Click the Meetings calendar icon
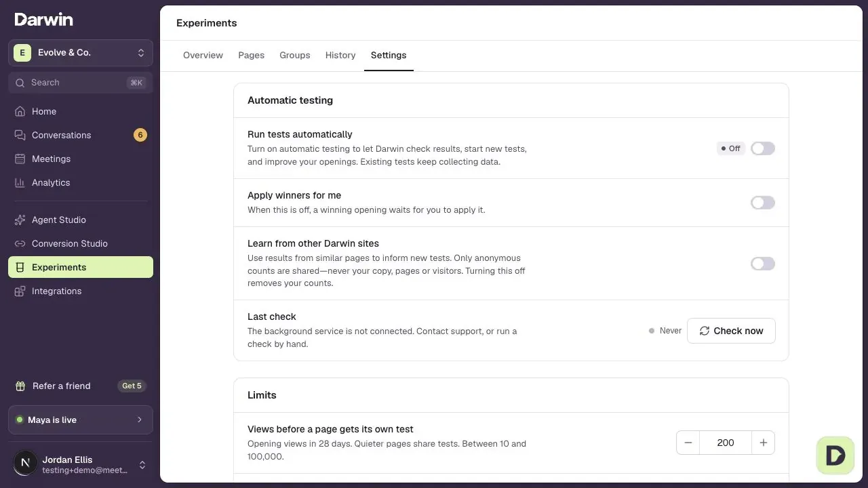 click(x=20, y=159)
